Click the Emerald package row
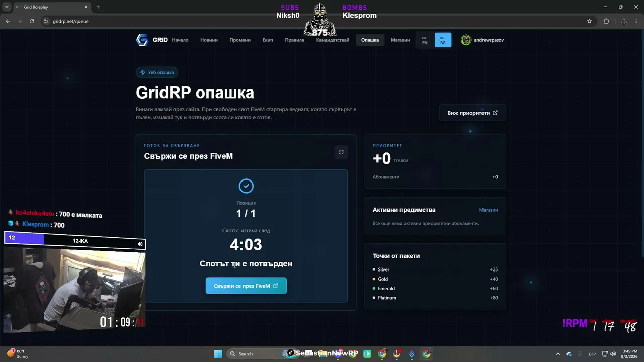This screenshot has height=362, width=644. coord(435,289)
